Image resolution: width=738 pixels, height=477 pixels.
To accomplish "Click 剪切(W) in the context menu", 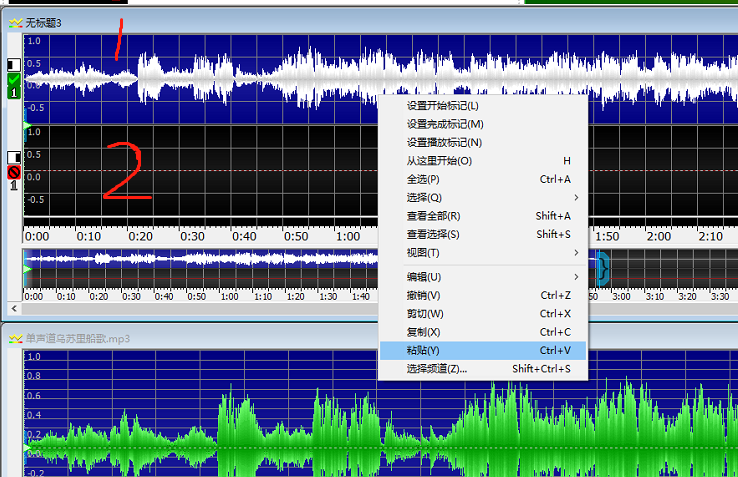I will (x=424, y=314).
